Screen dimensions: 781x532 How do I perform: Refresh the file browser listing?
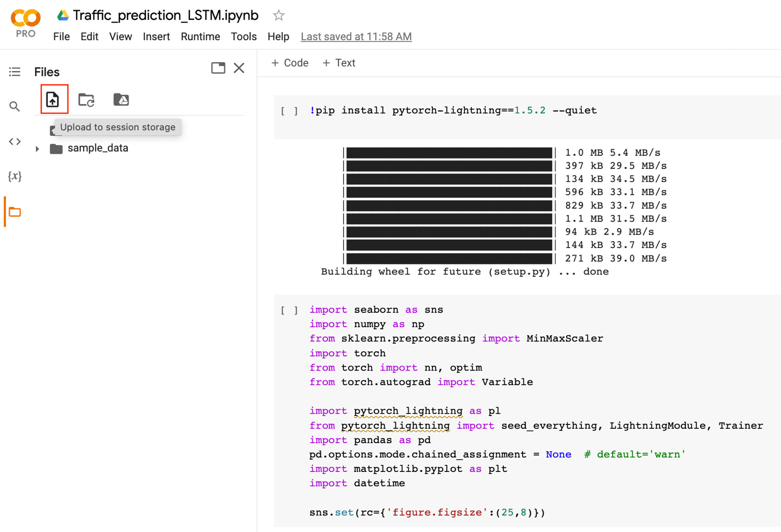86,100
